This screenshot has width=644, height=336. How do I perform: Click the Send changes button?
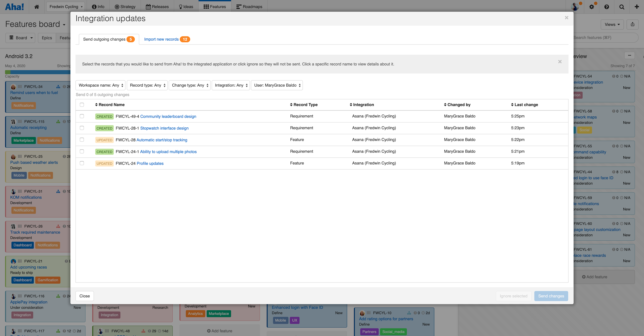(x=551, y=296)
